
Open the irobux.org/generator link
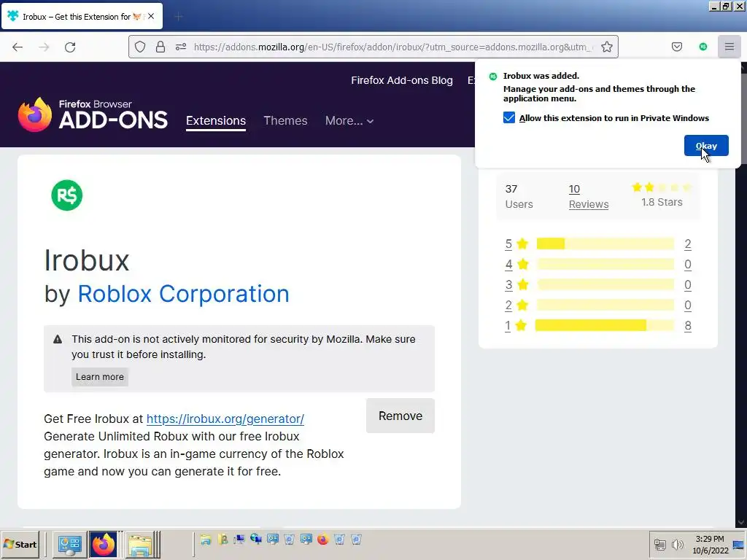click(225, 419)
